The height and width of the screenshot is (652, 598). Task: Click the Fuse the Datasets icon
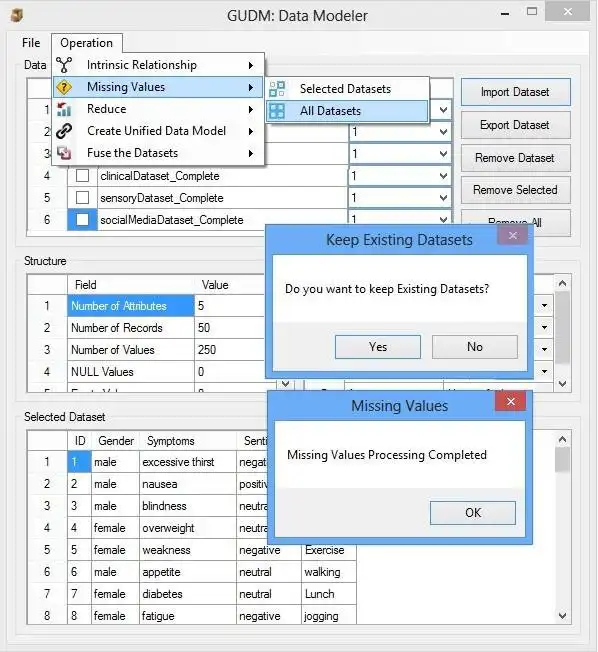(x=64, y=153)
